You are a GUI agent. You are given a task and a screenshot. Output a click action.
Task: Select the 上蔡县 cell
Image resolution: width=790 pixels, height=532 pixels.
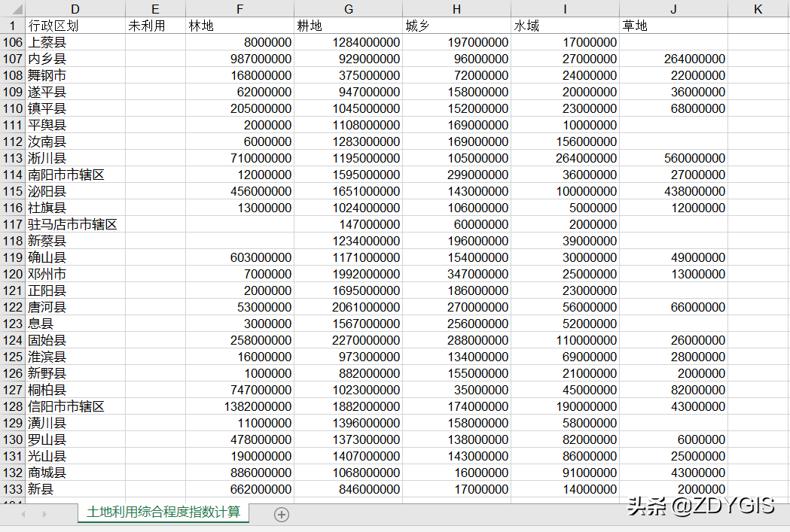[x=75, y=42]
